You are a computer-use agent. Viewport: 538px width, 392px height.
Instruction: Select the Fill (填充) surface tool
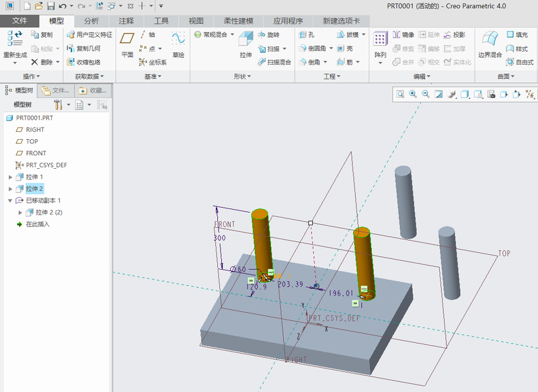click(x=517, y=35)
